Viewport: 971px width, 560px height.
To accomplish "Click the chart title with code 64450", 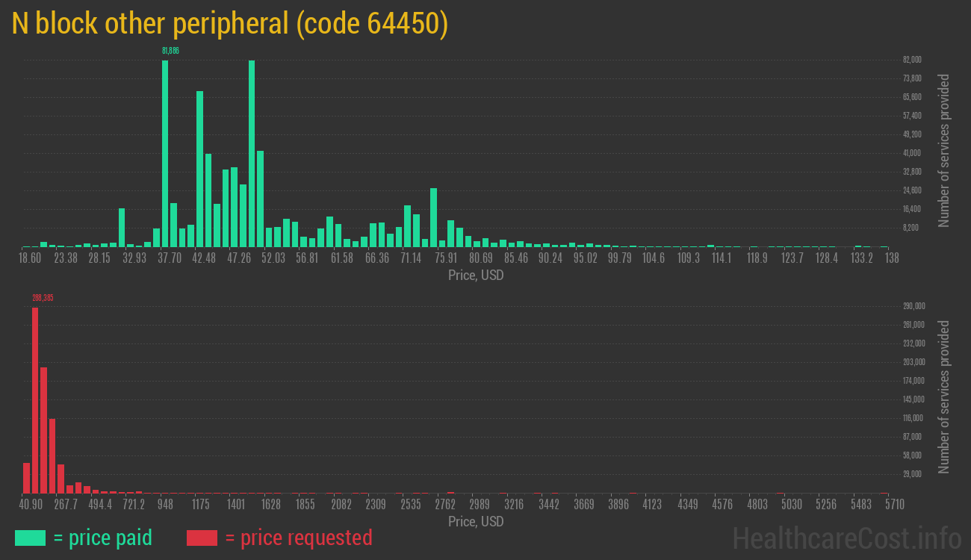I will pyautogui.click(x=230, y=24).
